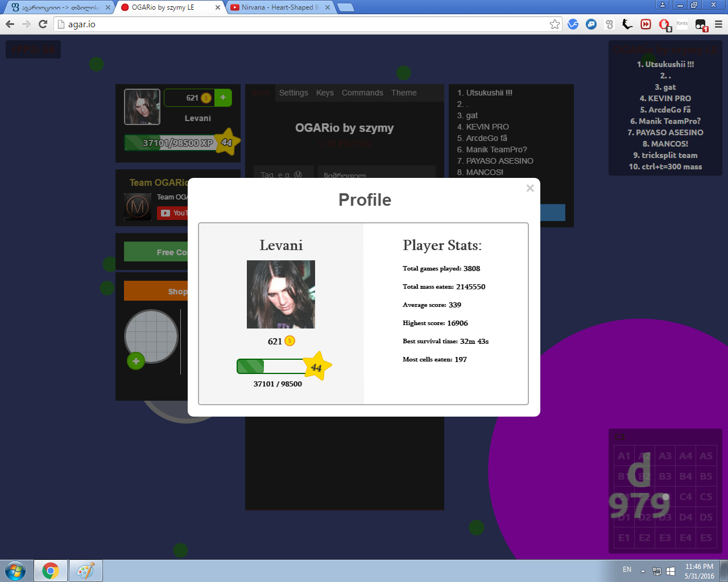This screenshot has height=582, width=728.
Task: Click the fonts extension icon
Action: [x=682, y=24]
